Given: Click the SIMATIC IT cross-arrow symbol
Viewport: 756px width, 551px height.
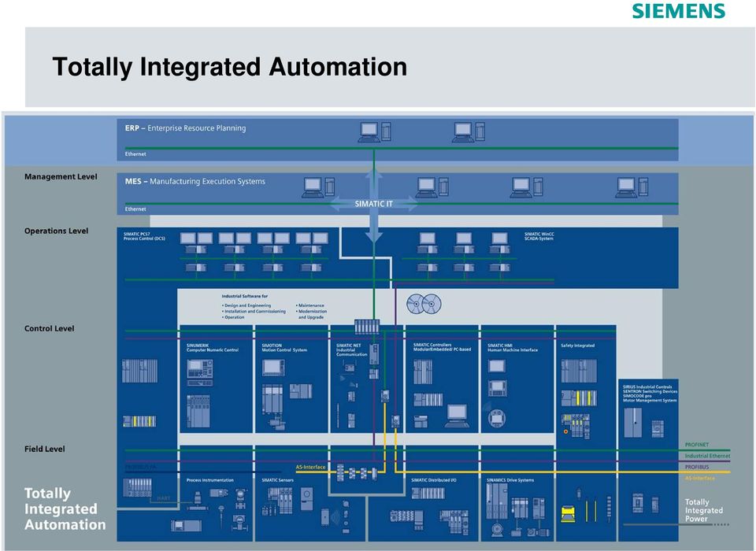Looking at the screenshot, I should pos(373,204).
